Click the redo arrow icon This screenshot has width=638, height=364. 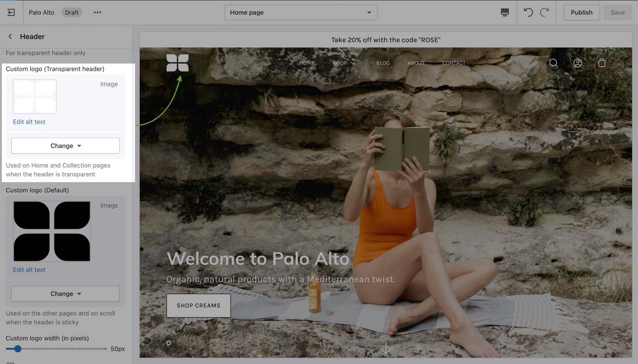tap(544, 13)
